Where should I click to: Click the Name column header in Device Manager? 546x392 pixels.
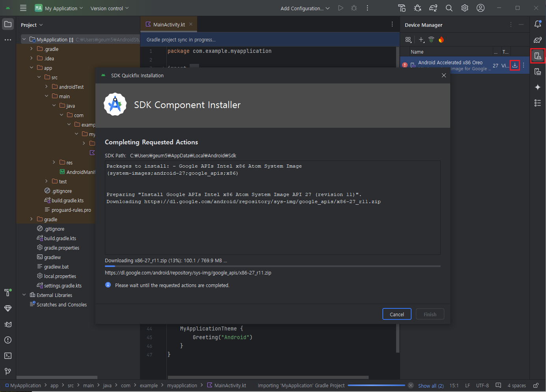[451, 52]
